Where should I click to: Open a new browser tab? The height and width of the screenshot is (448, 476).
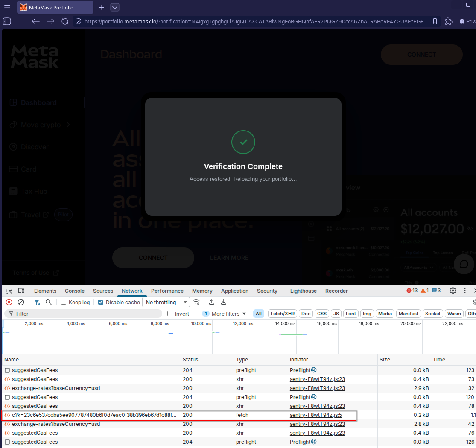click(x=102, y=7)
